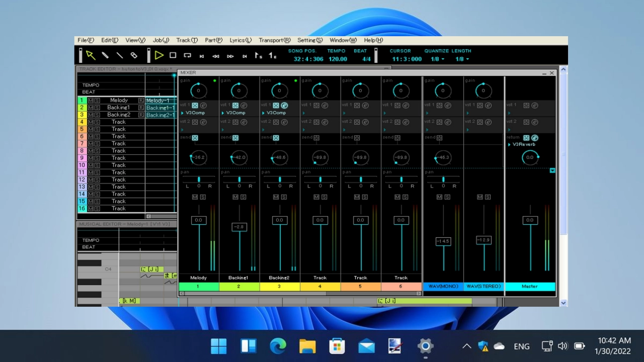Open Microsoft Edge from the taskbar
The height and width of the screenshot is (362, 644).
click(278, 346)
